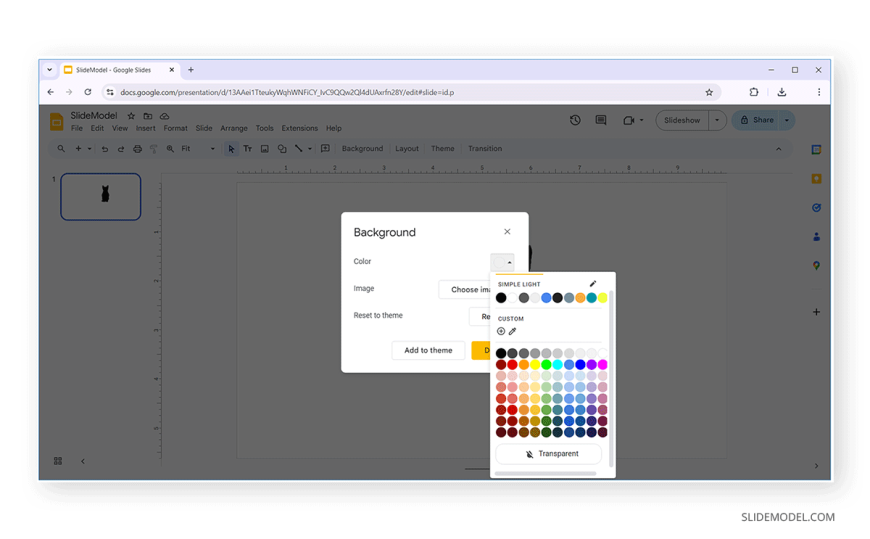The height and width of the screenshot is (539, 870).
Task: Click the camera meeting icon
Action: tap(629, 120)
